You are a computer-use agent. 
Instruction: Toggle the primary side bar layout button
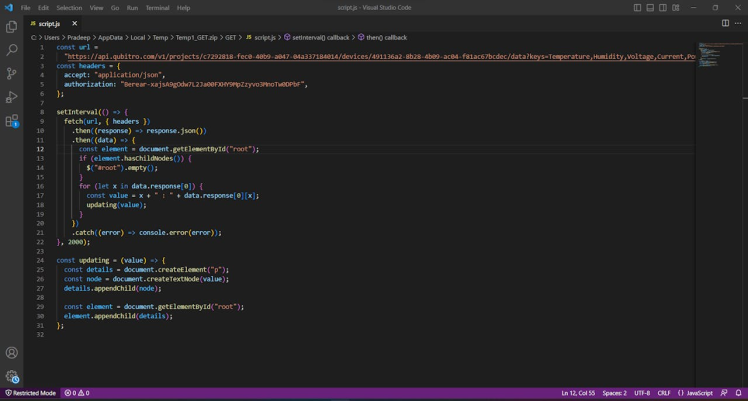(637, 7)
